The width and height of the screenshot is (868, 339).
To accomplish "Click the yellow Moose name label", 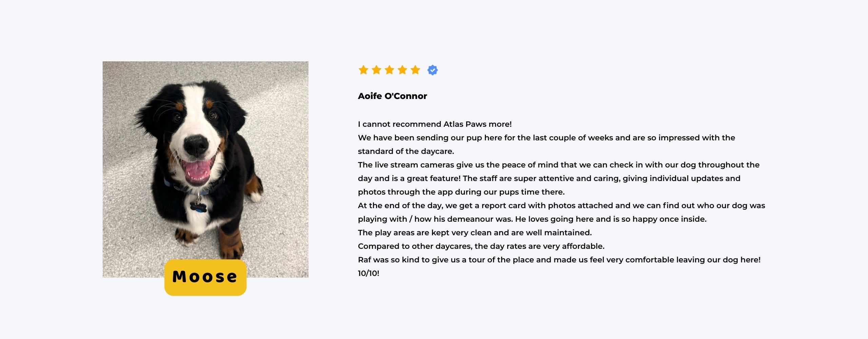I will click(205, 277).
